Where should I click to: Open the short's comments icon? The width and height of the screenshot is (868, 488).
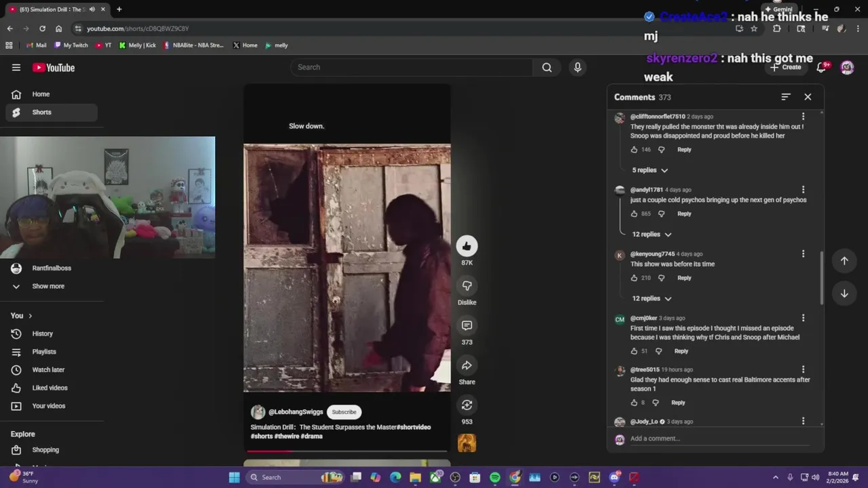pos(467,325)
